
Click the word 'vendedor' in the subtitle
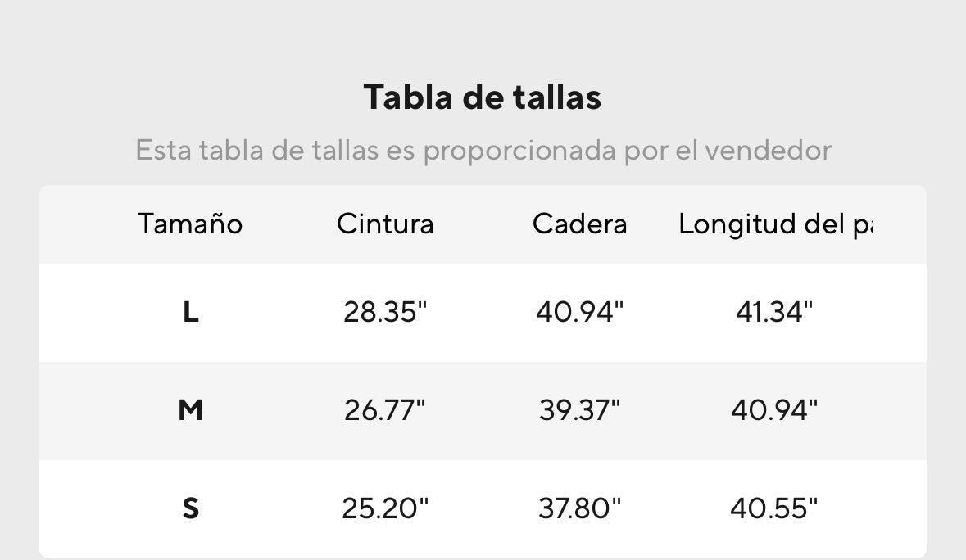coord(768,151)
